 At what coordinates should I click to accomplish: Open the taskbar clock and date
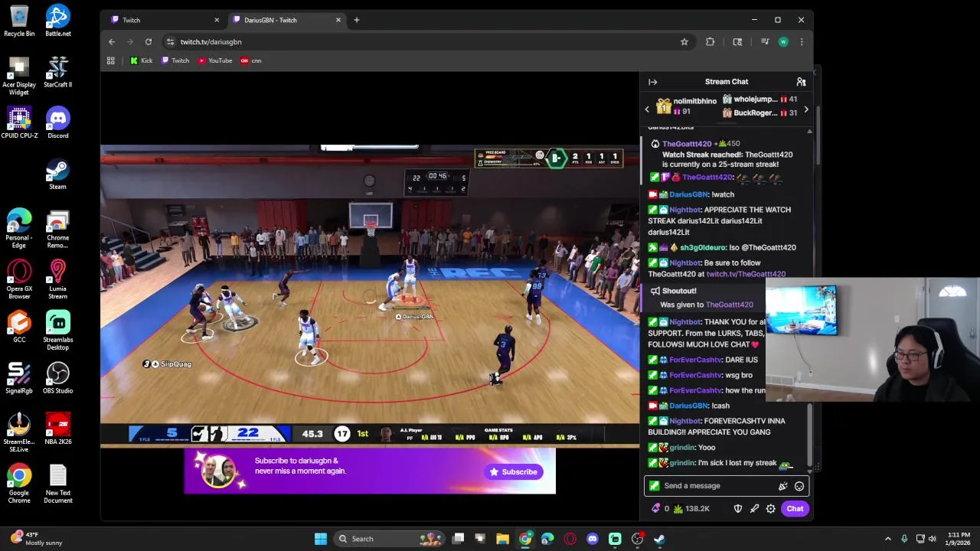click(959, 539)
